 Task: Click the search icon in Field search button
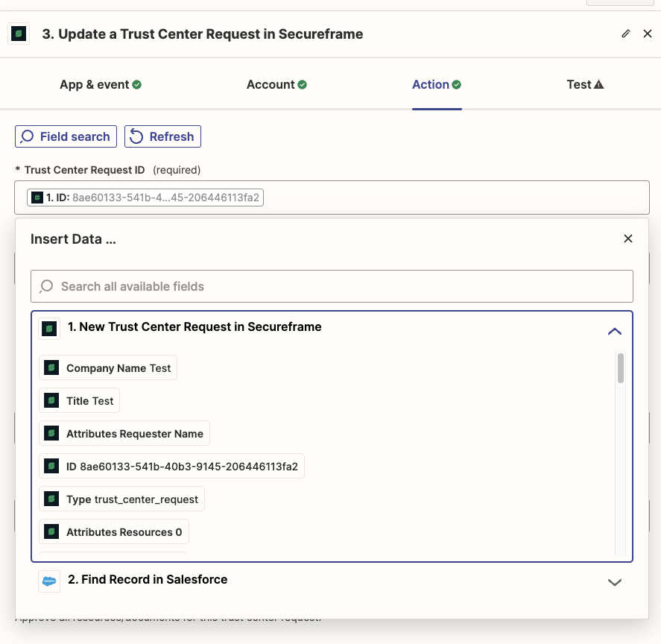(27, 136)
